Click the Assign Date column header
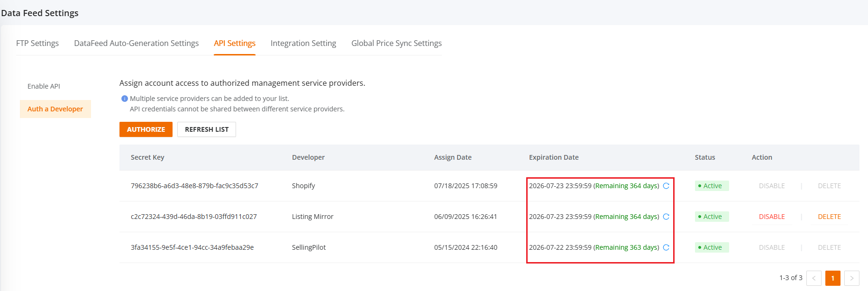Image resolution: width=868 pixels, height=291 pixels. 453,157
